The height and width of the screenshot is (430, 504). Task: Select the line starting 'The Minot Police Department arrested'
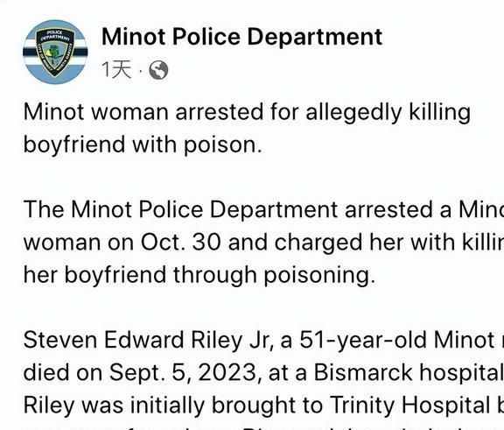[x=263, y=209]
